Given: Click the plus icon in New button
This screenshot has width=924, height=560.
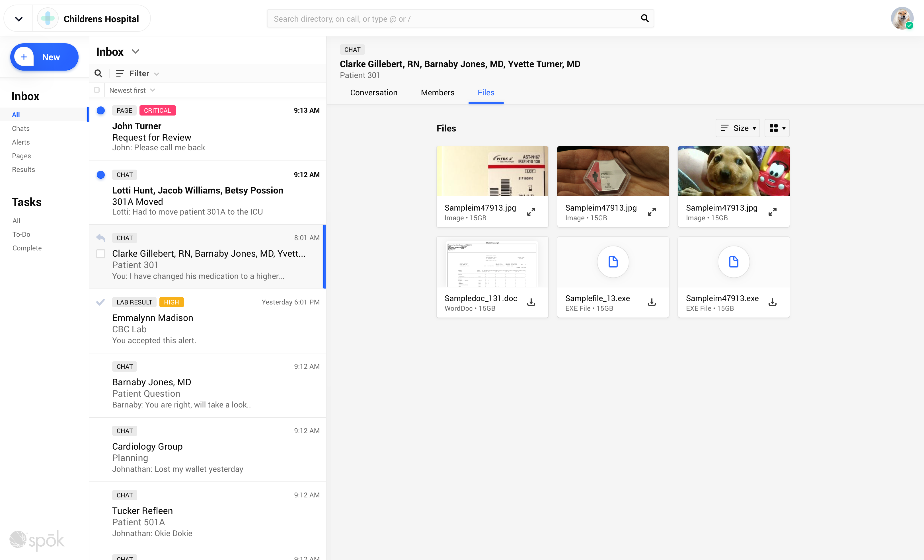Looking at the screenshot, I should point(24,57).
